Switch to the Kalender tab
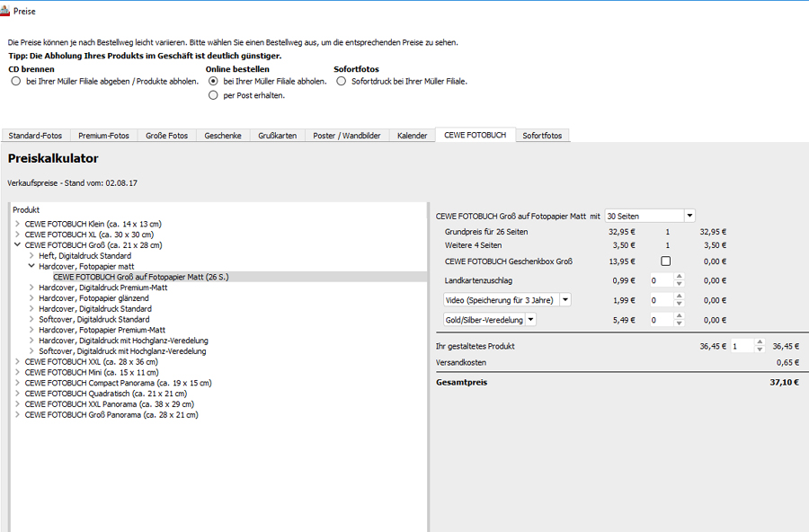This screenshot has height=532, width=809. coord(412,136)
